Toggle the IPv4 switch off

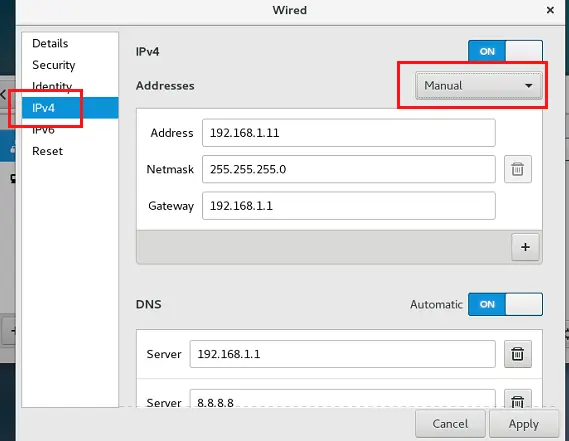tap(505, 51)
